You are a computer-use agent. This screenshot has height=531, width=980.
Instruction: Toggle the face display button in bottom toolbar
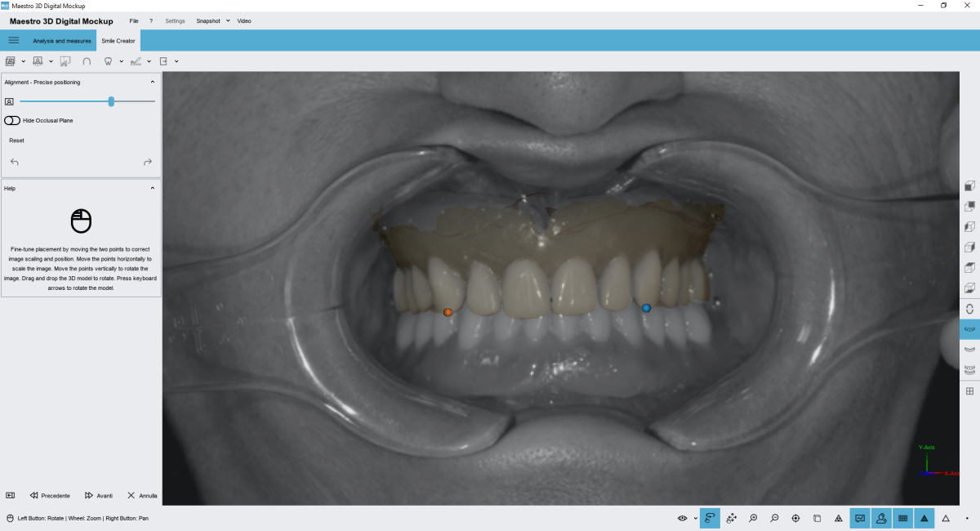pos(881,518)
